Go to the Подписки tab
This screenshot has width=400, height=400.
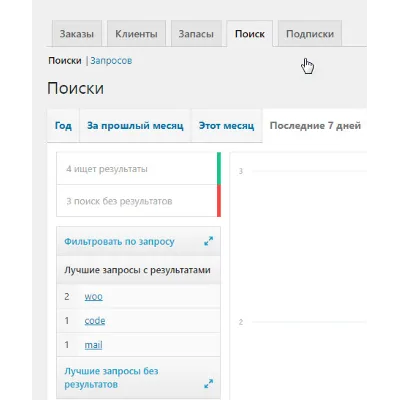pos(310,34)
